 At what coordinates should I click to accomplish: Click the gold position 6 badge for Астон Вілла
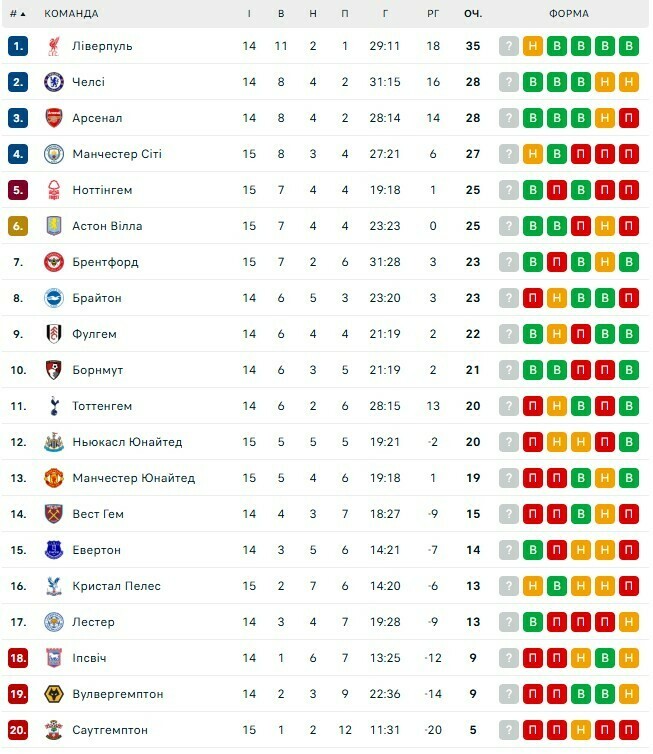18,226
